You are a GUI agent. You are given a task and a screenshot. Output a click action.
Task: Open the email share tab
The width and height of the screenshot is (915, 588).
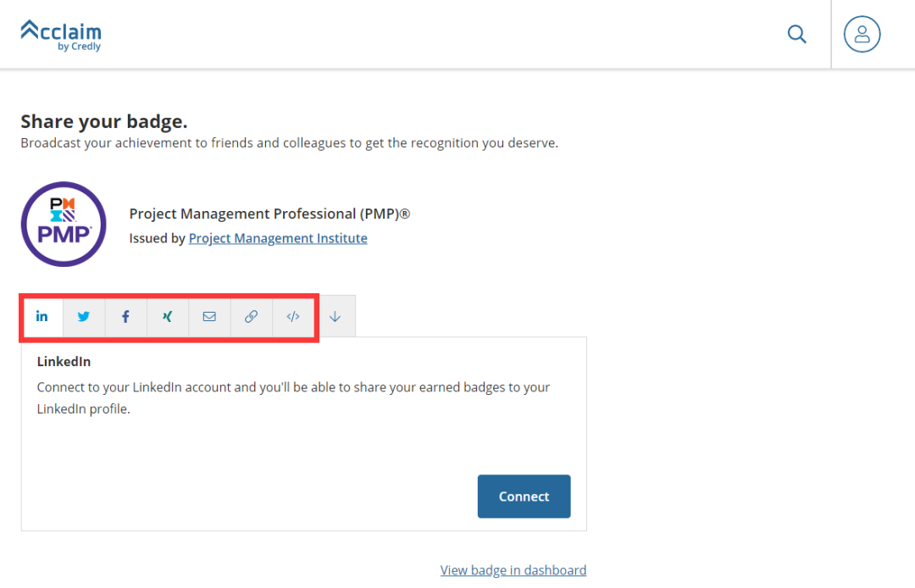click(209, 316)
